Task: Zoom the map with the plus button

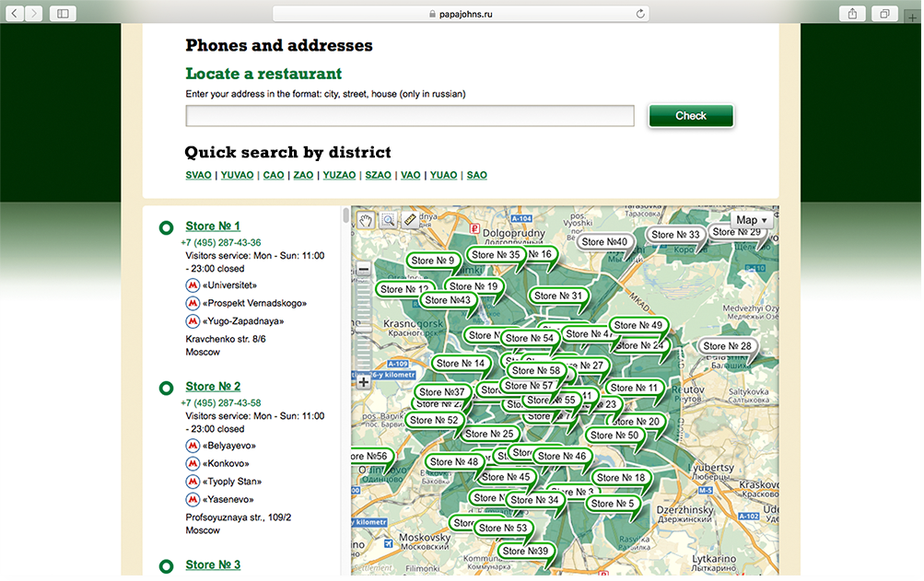Action: (364, 382)
